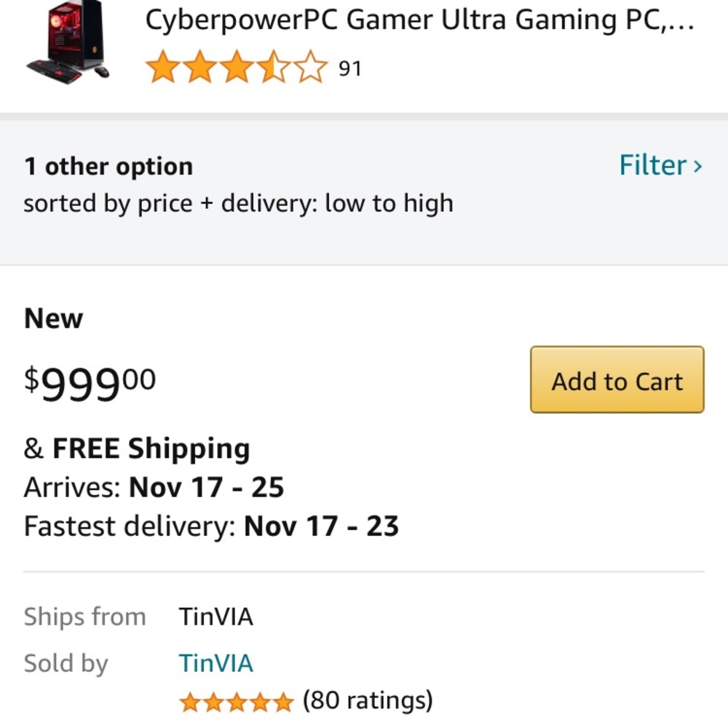Open the Filter chevron arrow
Viewport: 728px width, 728px height.
pyautogui.click(x=698, y=165)
